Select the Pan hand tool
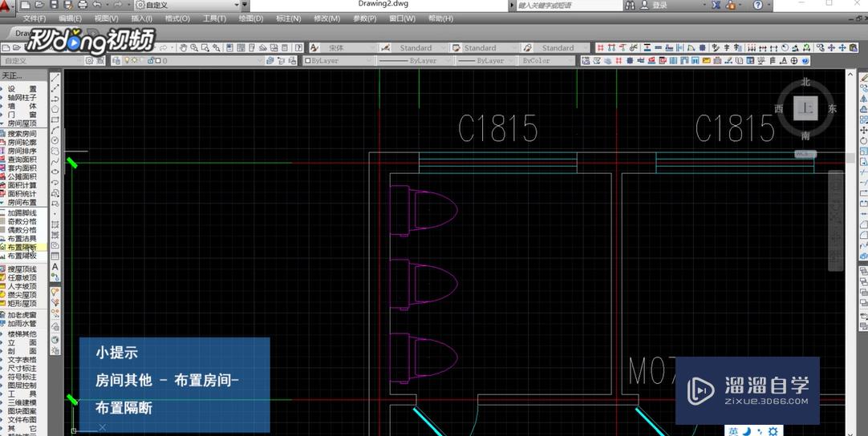The width and height of the screenshot is (868, 436). coord(184,47)
